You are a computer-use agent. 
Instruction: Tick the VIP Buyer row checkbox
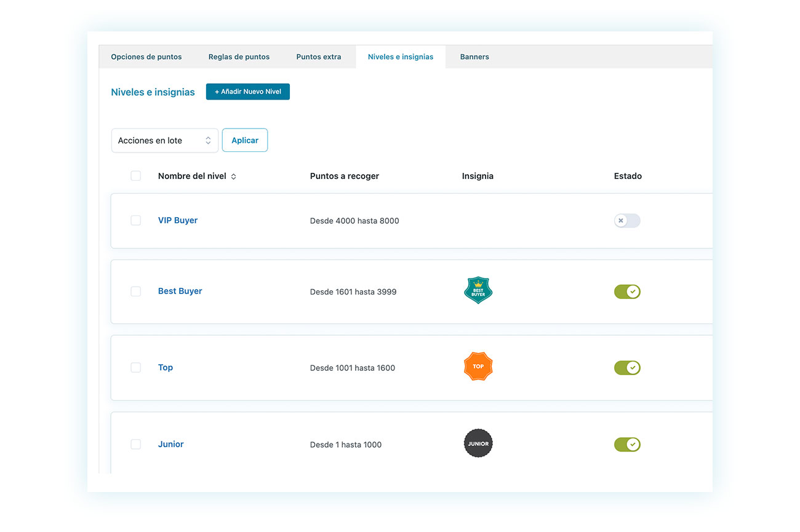[x=136, y=220]
